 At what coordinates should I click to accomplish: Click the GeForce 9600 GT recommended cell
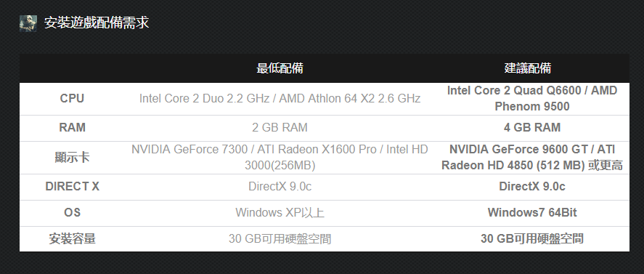(x=532, y=157)
